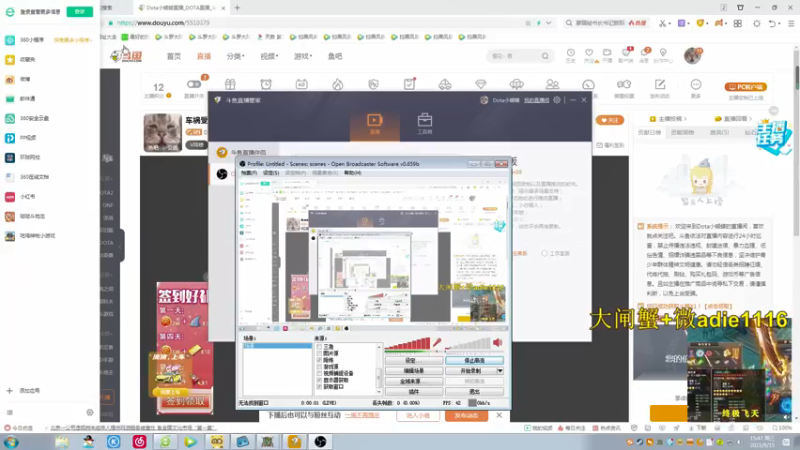Image resolution: width=800 pixels, height=450 pixels.
Task: Click 编辑场景 button in OBS
Action: click(414, 371)
